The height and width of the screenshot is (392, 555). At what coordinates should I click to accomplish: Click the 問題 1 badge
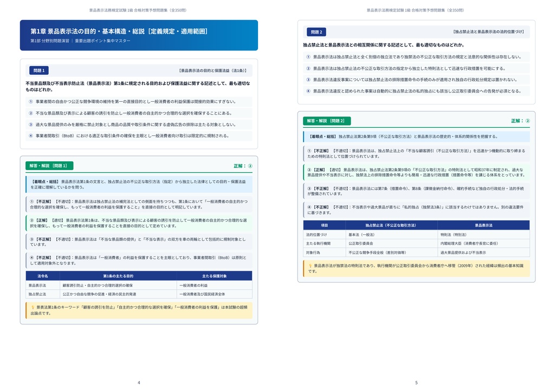[x=39, y=70]
